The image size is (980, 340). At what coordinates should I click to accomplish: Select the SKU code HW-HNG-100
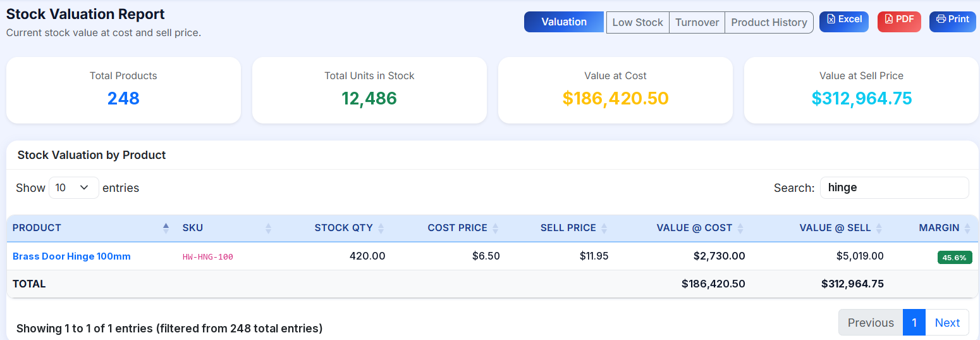(208, 257)
